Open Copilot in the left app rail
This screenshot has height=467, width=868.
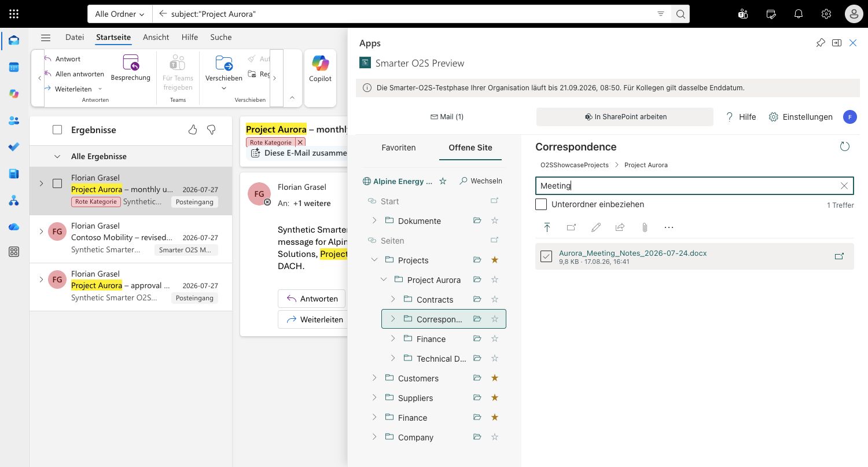click(14, 94)
